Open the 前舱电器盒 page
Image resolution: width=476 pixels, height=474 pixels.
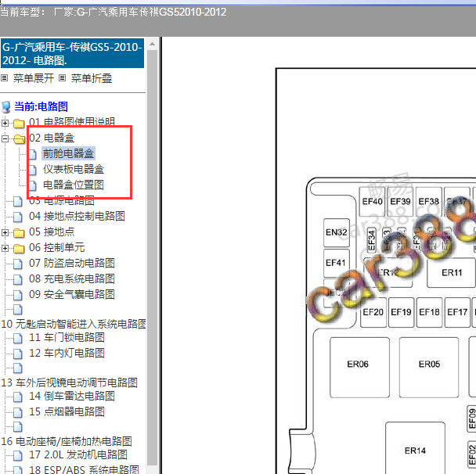[68, 153]
